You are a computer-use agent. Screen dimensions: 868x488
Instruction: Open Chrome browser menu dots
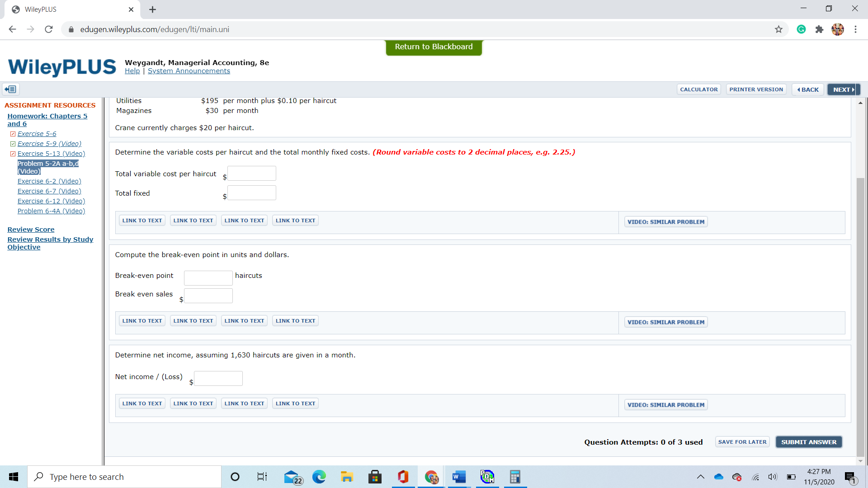click(x=855, y=29)
